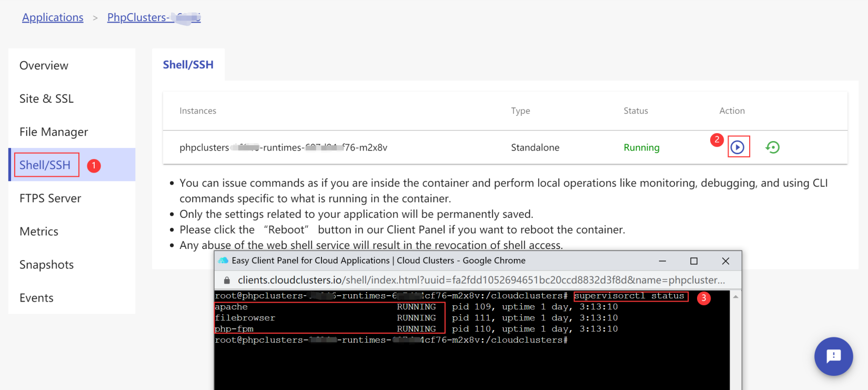Close the Chrome shell window
The width and height of the screenshot is (868, 390).
[x=725, y=261]
